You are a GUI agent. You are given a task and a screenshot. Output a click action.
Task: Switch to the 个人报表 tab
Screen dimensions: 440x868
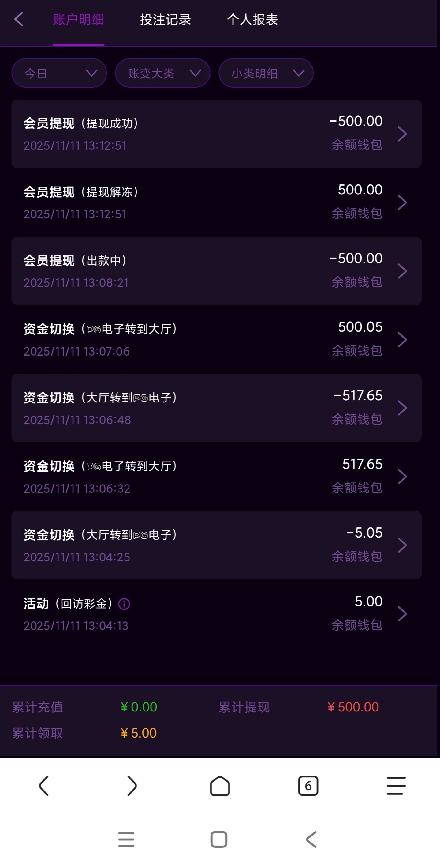[x=252, y=20]
